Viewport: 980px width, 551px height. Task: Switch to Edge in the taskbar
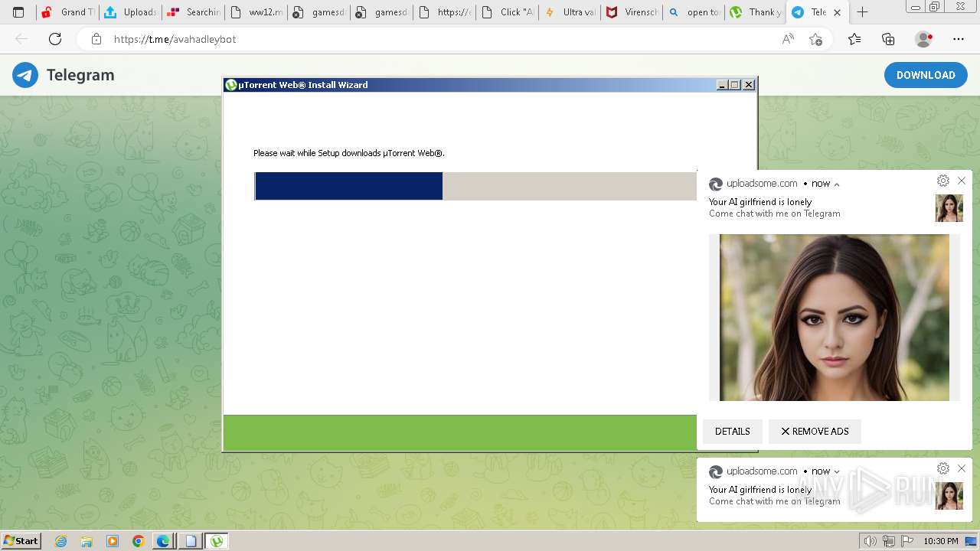(x=163, y=541)
